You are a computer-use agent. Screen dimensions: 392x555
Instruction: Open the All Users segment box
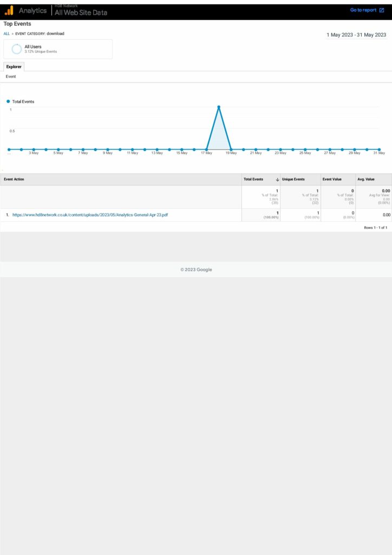[58, 49]
